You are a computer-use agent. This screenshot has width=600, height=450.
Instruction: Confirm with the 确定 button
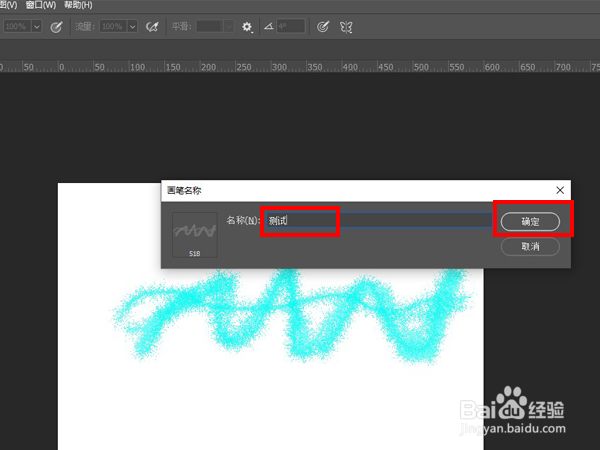click(530, 222)
